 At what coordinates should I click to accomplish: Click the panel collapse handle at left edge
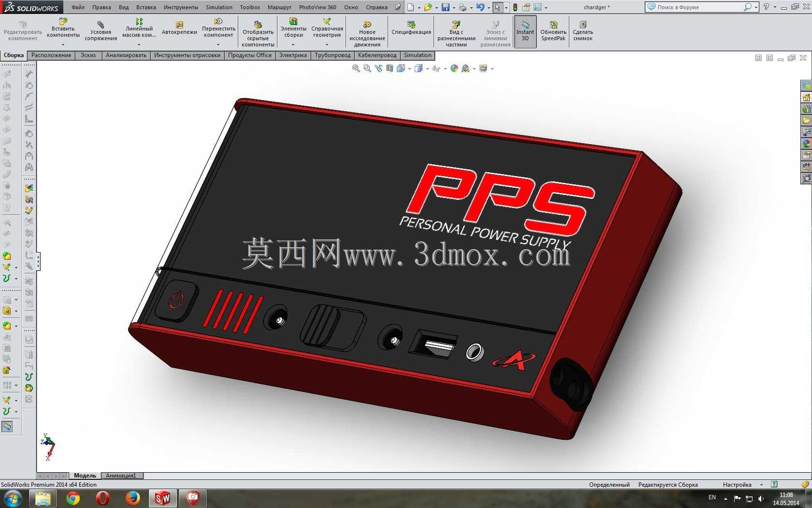click(38, 261)
